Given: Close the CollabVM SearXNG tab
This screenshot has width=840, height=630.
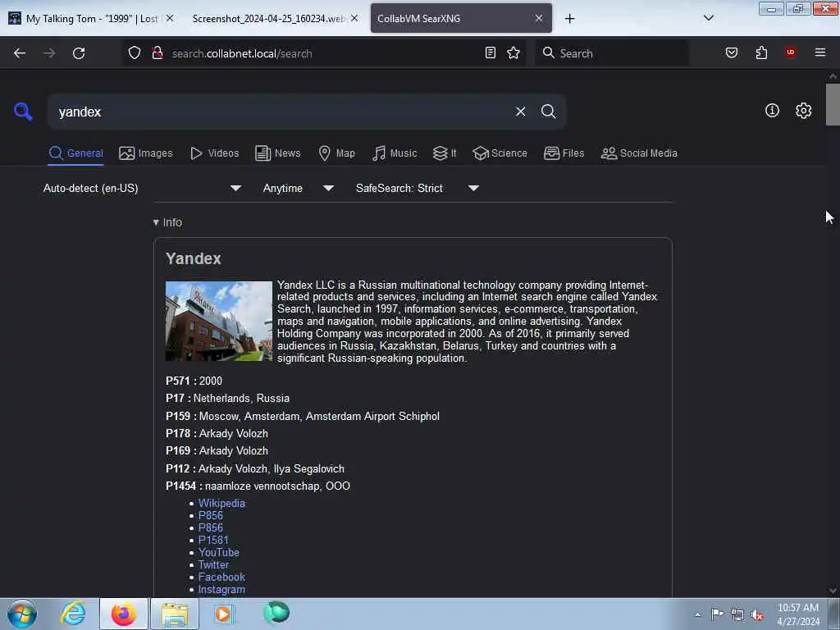Looking at the screenshot, I should [538, 19].
